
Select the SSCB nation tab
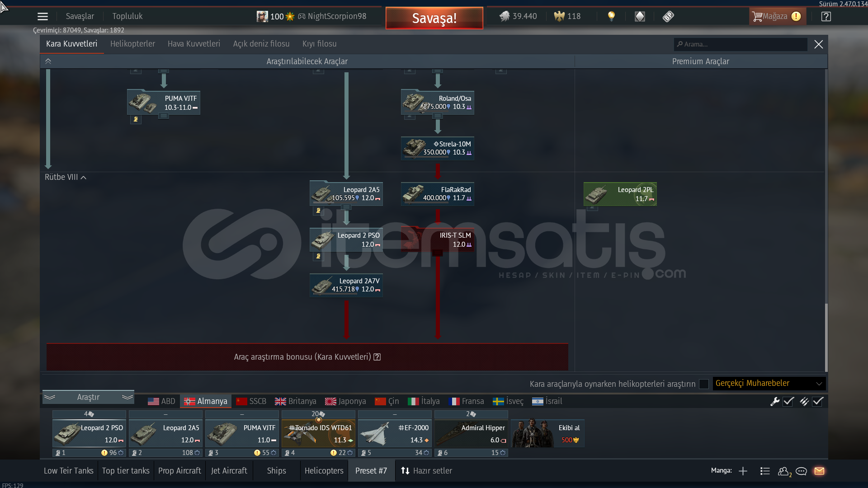click(x=251, y=401)
